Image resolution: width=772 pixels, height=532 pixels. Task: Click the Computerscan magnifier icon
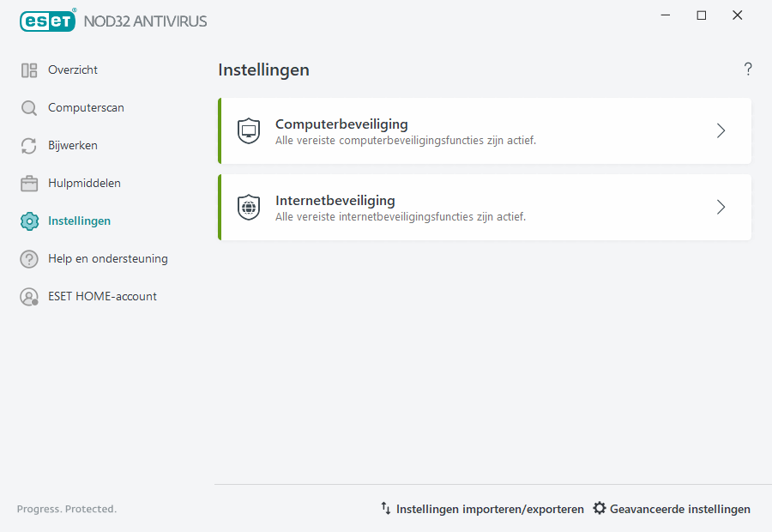pyautogui.click(x=28, y=107)
